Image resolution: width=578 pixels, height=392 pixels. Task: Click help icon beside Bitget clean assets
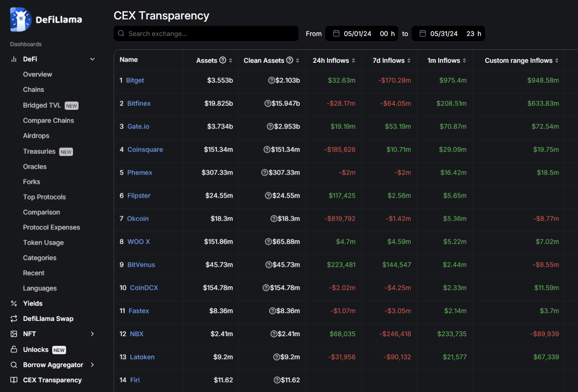coord(271,80)
